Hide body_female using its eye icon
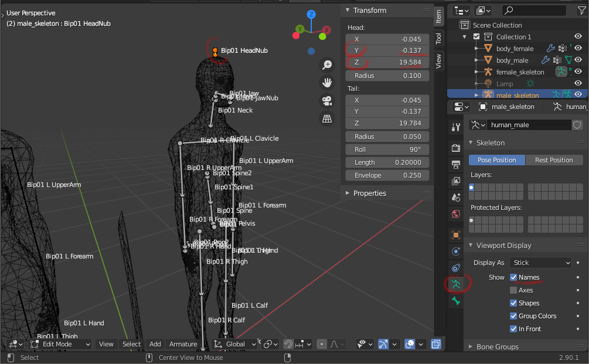Screen dimensions: 589x364 [x=578, y=49]
